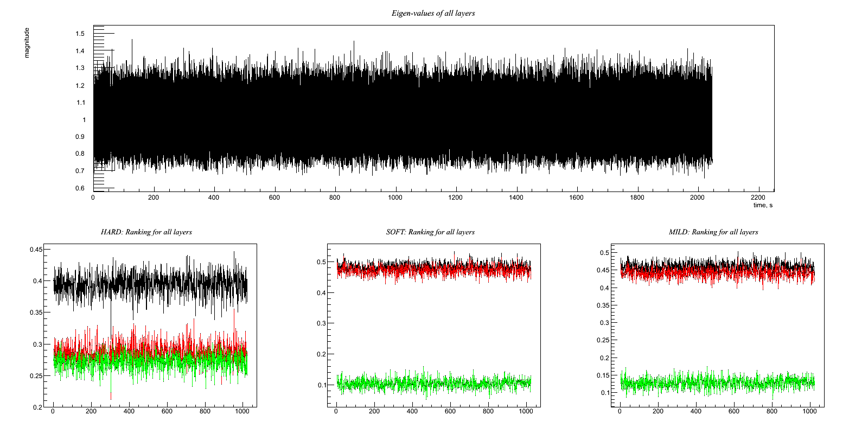Click the 'MILD: Ranking for all layers' title

pyautogui.click(x=713, y=232)
